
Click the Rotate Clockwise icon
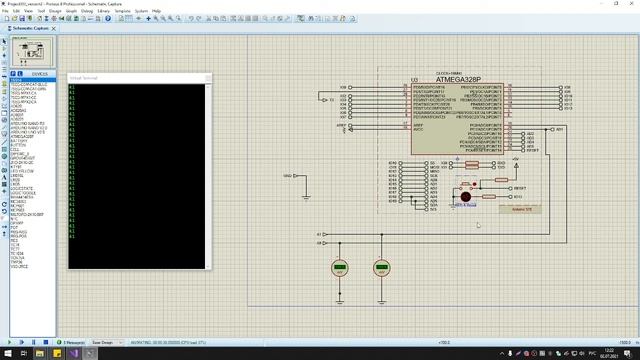click(x=4, y=204)
